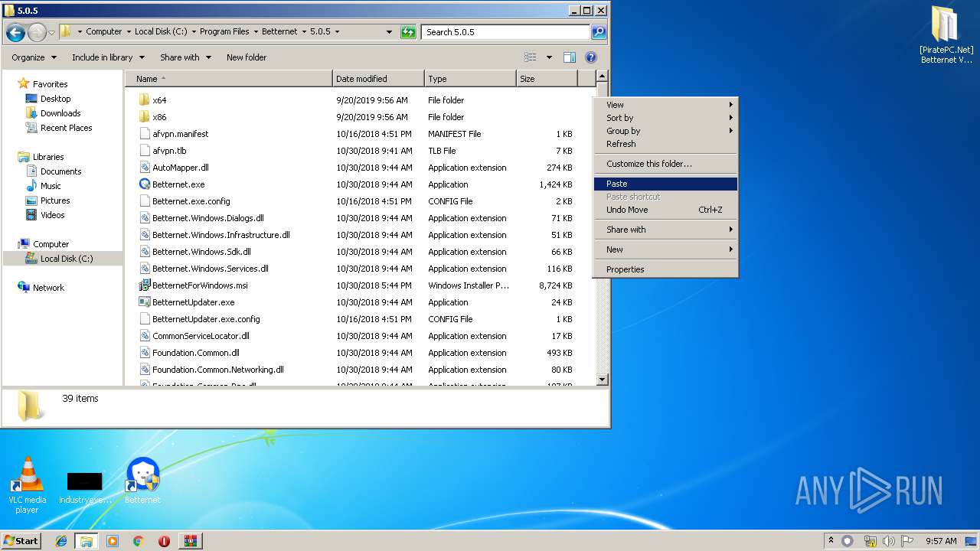The width and height of the screenshot is (980, 551).
Task: Select the Betternet.exe application icon
Action: [x=145, y=184]
